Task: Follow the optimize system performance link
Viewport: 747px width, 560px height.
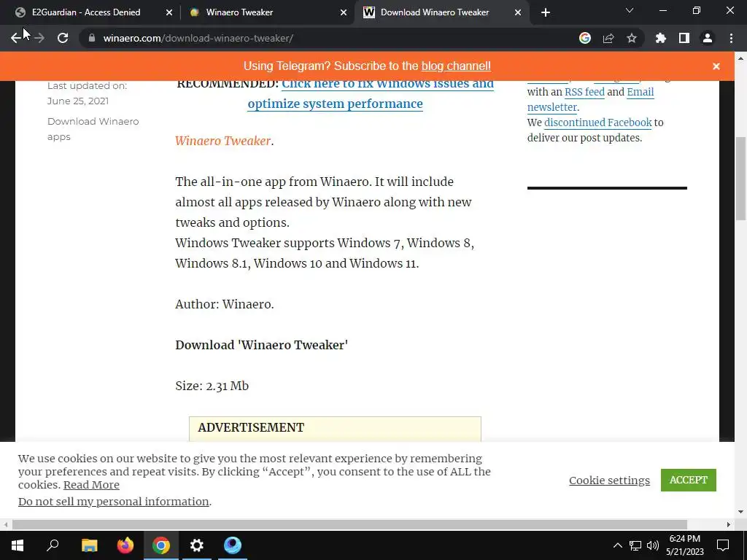Action: coord(335,104)
